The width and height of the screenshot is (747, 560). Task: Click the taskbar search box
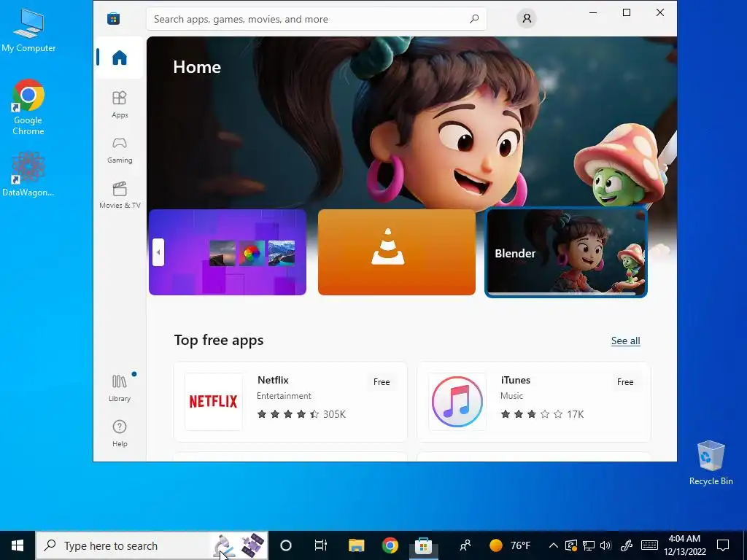tap(152, 545)
